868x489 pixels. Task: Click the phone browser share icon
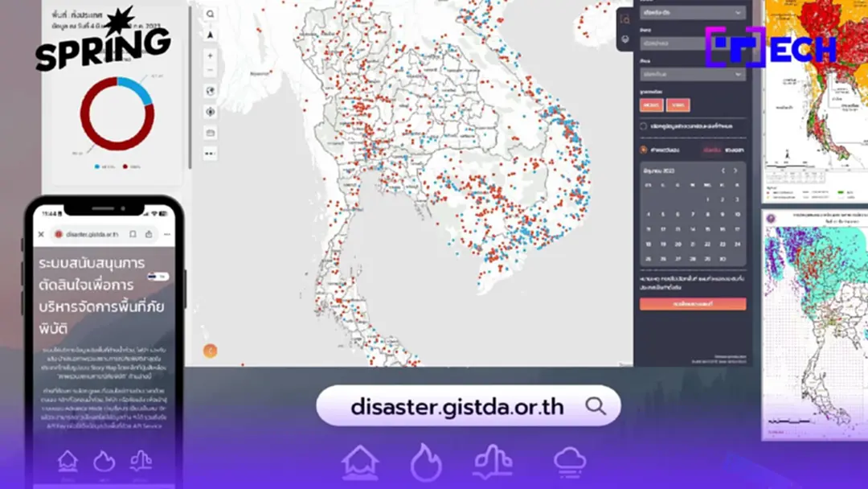pyautogui.click(x=149, y=234)
